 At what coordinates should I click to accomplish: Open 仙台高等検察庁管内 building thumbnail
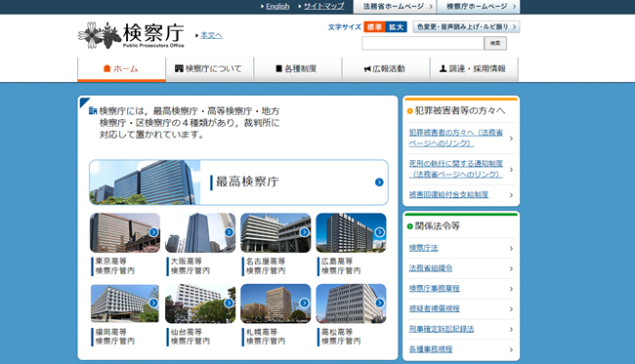coord(200,303)
